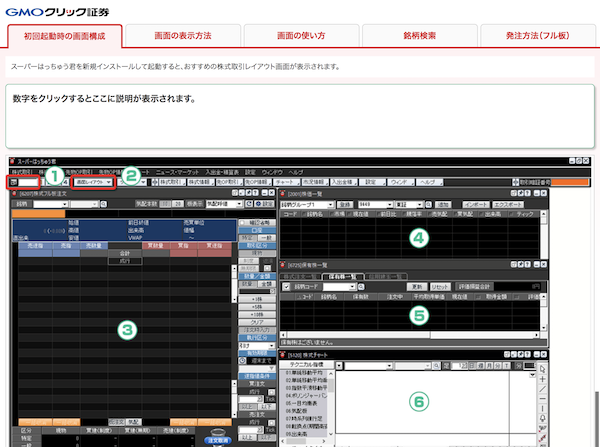Select the 初回起動時の画面構成 tab
The width and height of the screenshot is (600, 447).
pos(65,36)
